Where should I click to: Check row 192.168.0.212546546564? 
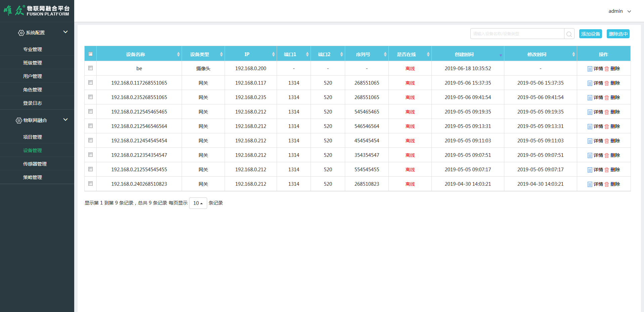point(90,126)
